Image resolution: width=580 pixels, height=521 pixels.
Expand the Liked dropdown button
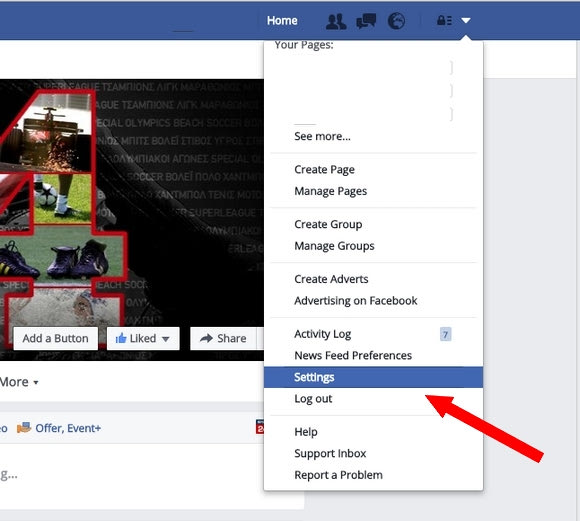click(x=143, y=338)
